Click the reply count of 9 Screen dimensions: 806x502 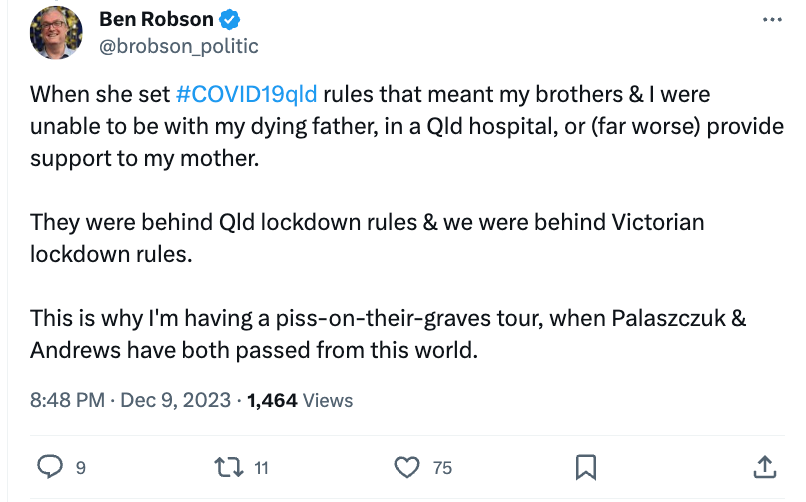80,467
